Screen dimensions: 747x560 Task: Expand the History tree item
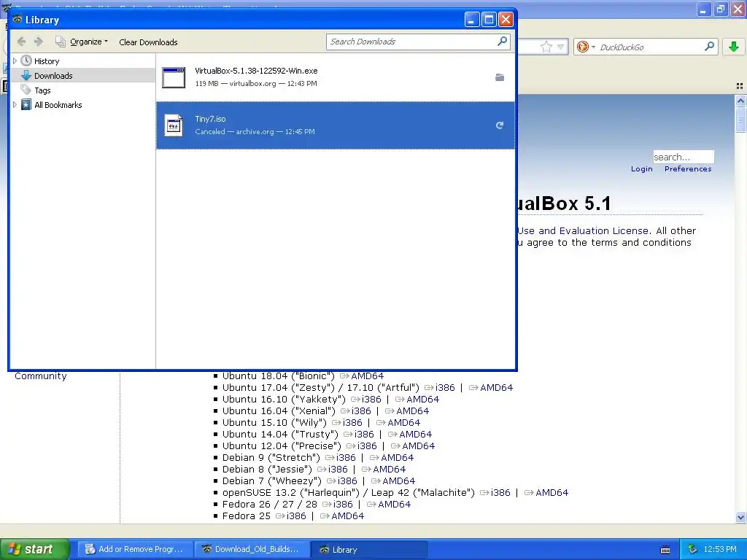tap(15, 61)
